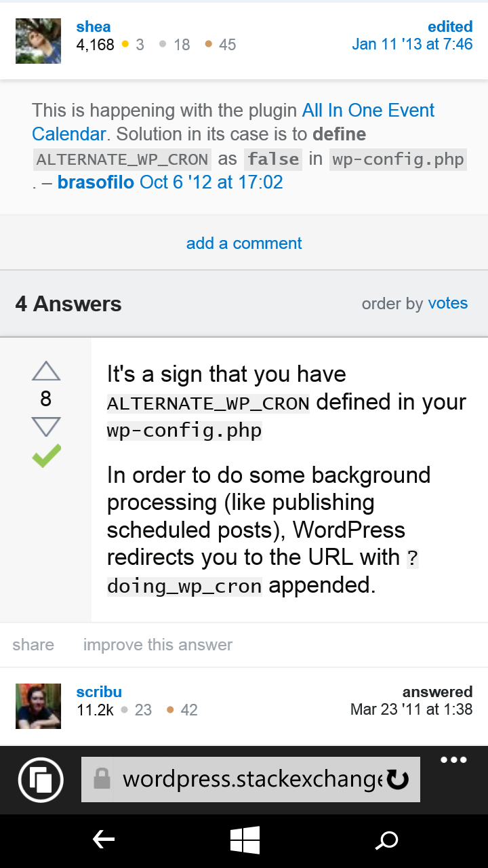
Task: Click add a comment
Action: click(244, 243)
